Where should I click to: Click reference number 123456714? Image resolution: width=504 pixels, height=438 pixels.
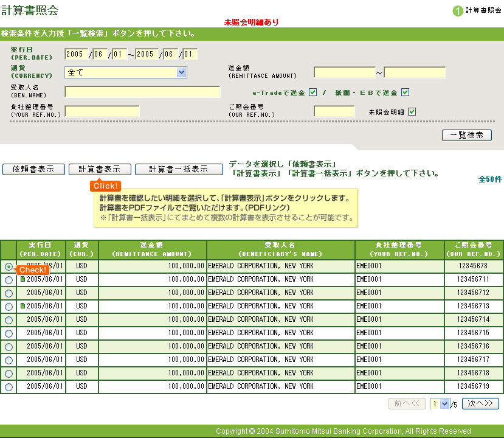click(x=473, y=319)
